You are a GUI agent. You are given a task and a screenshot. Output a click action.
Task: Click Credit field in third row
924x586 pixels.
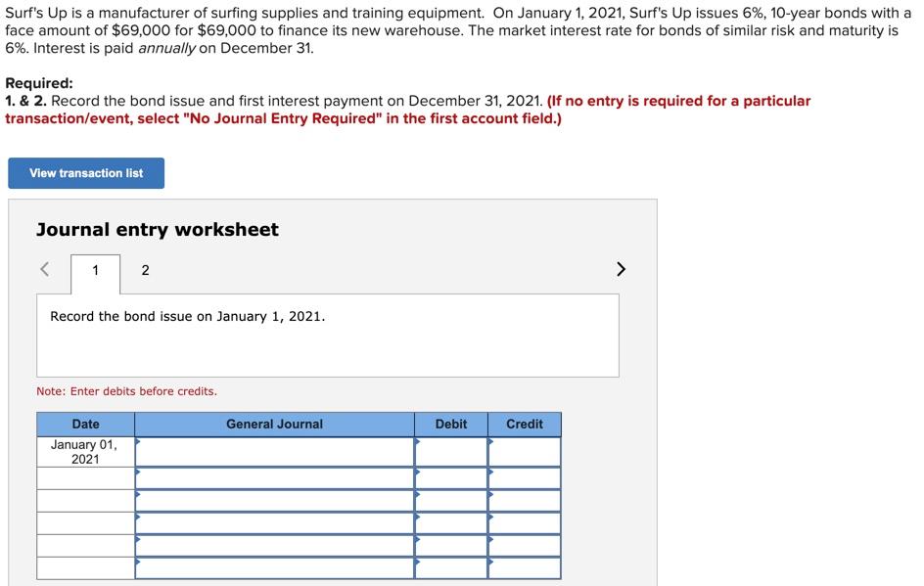(x=525, y=501)
